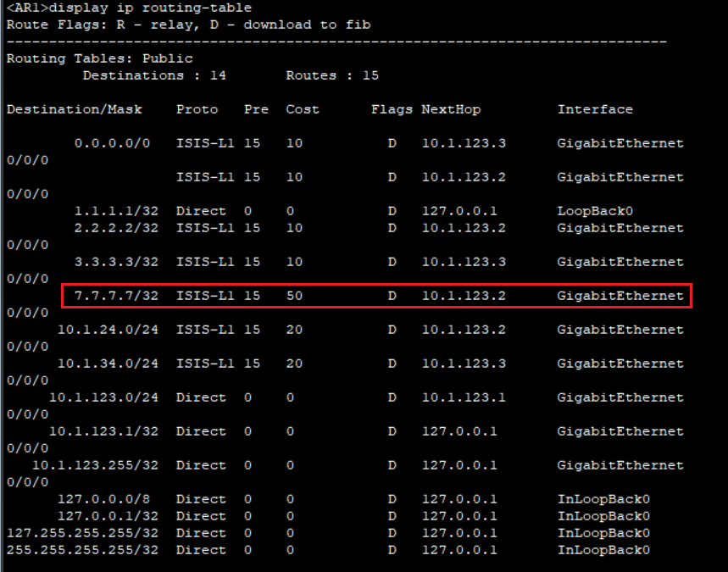Click the 'Destinations : 14' value

click(x=154, y=75)
